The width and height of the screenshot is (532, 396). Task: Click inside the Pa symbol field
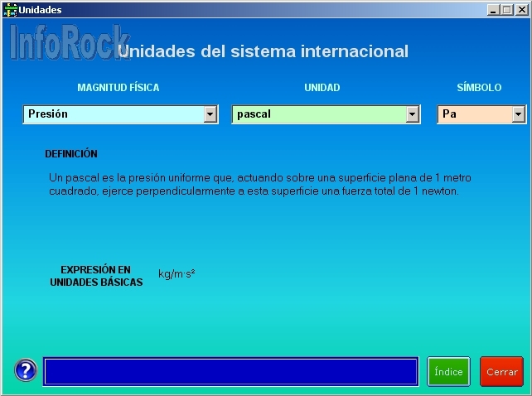[x=474, y=114]
